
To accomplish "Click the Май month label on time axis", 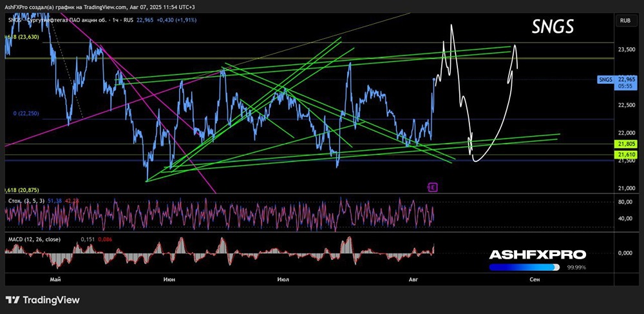I will (x=55, y=279).
